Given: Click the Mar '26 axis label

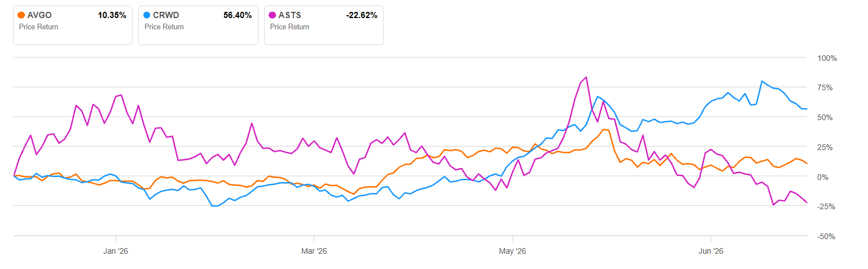Looking at the screenshot, I should 314,250.
